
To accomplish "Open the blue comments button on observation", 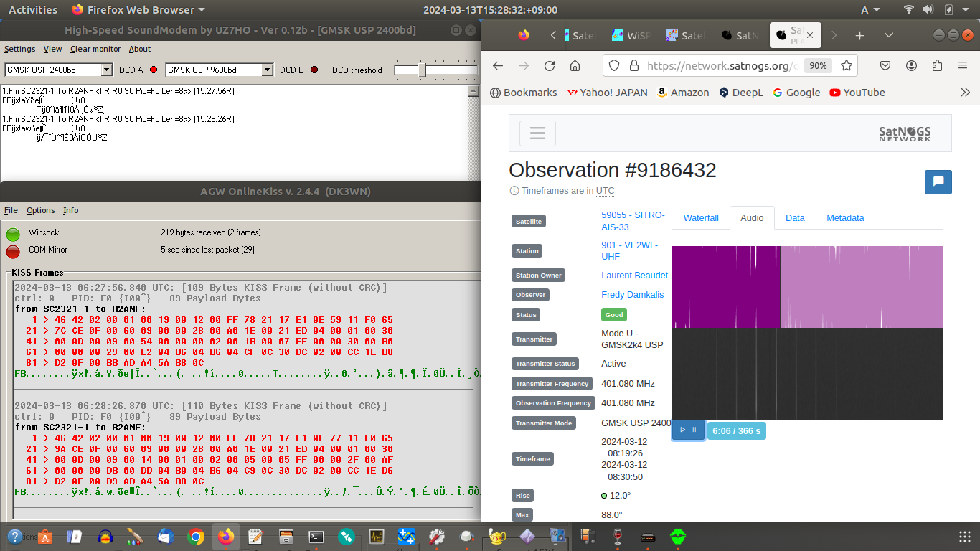I will (938, 182).
